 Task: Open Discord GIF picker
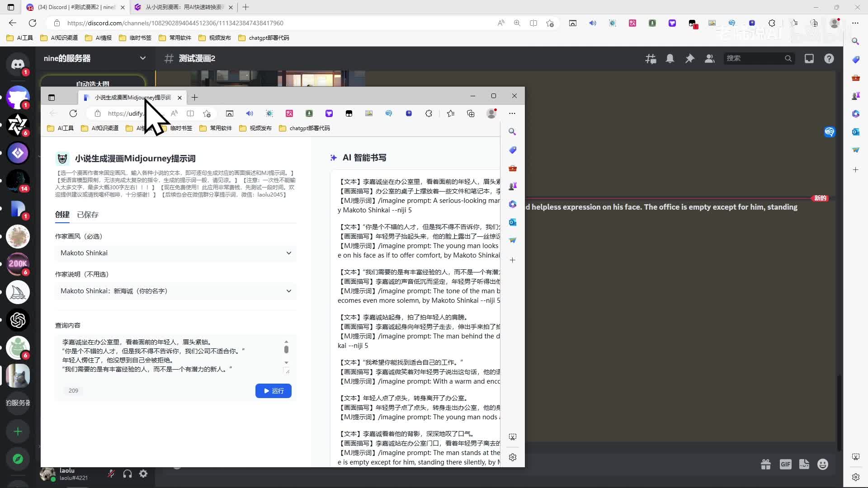[x=785, y=464]
